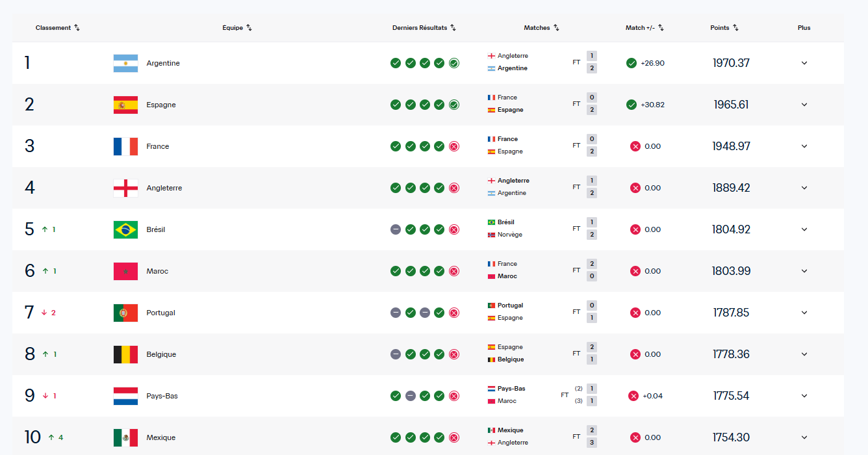Click green check beside +26.90
The height and width of the screenshot is (455, 868).
[x=632, y=63]
